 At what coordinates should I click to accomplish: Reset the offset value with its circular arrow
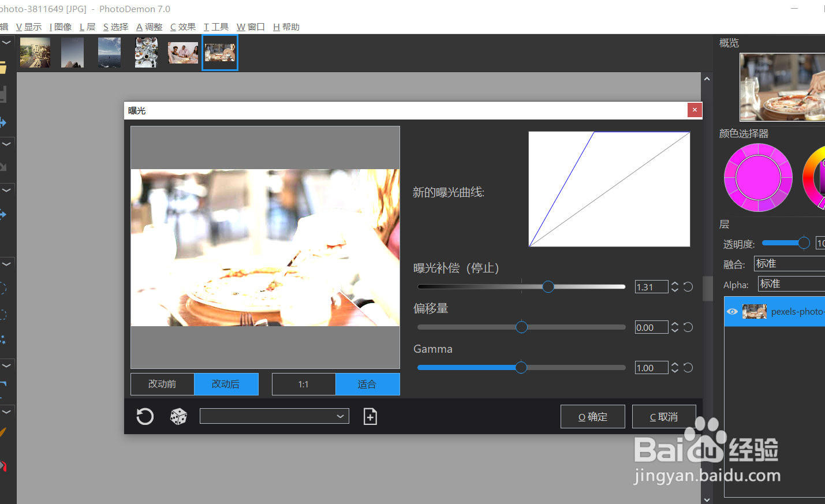[x=688, y=327]
